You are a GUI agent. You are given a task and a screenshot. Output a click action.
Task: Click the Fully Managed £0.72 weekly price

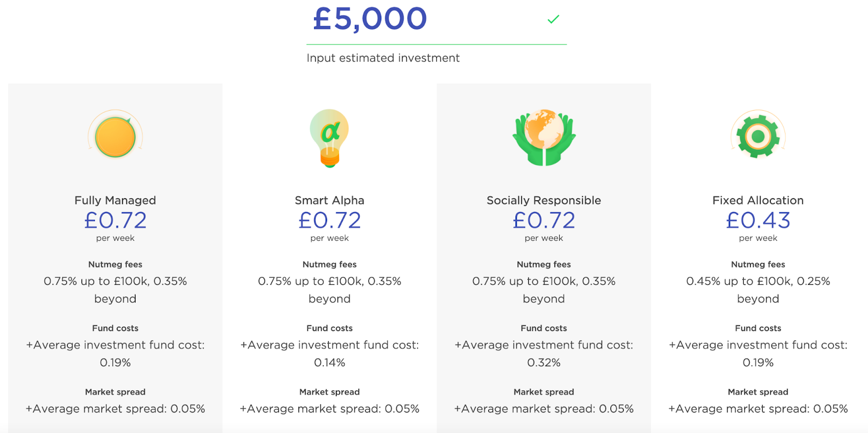(x=115, y=220)
